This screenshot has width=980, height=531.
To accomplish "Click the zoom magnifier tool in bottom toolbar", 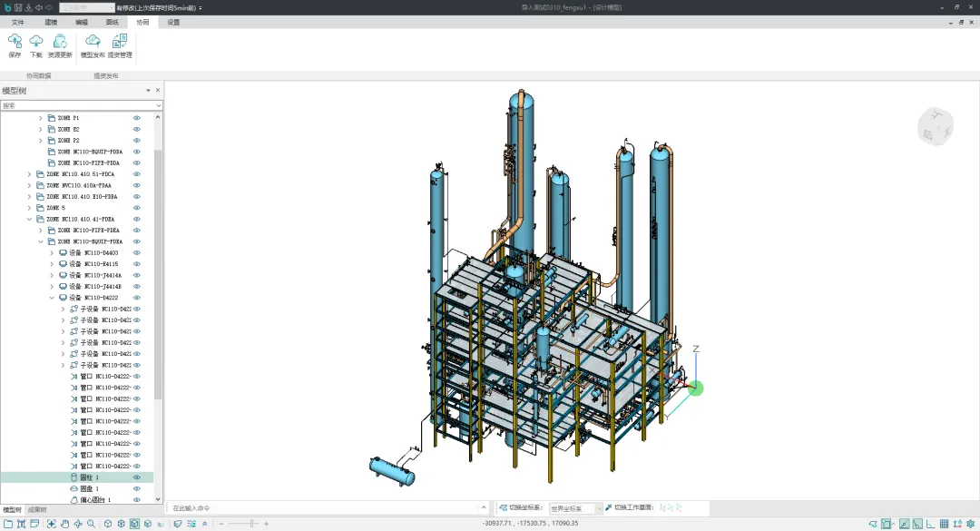I will (91, 524).
